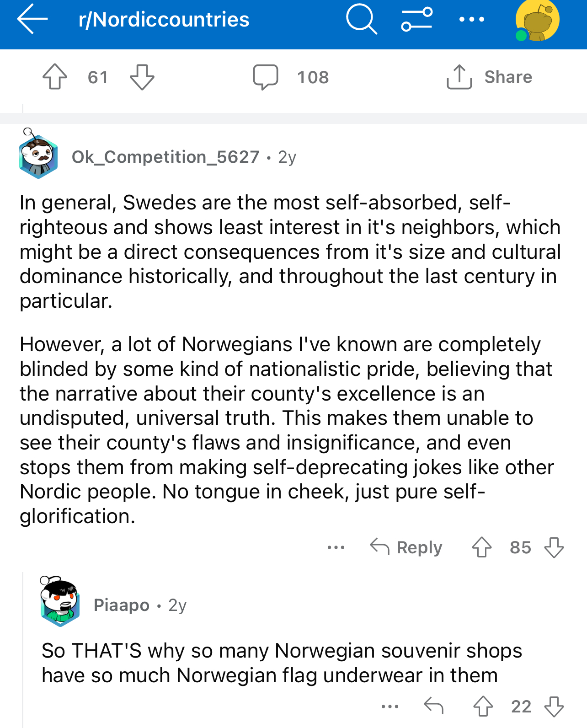Upvote the comment with 85 points

coord(482,547)
